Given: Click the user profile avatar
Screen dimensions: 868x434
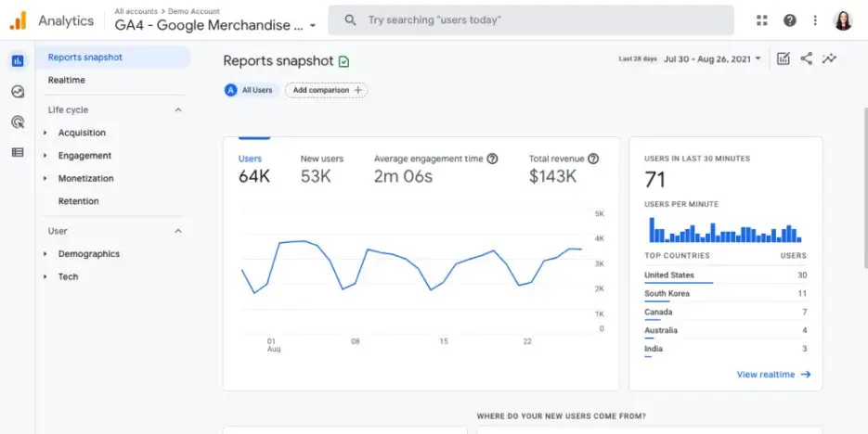Looking at the screenshot, I should (843, 20).
